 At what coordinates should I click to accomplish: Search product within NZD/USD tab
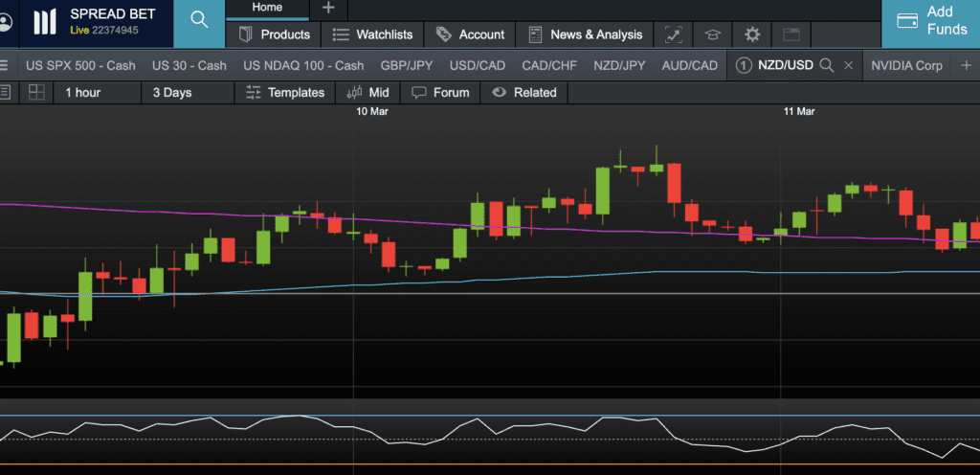[x=826, y=66]
